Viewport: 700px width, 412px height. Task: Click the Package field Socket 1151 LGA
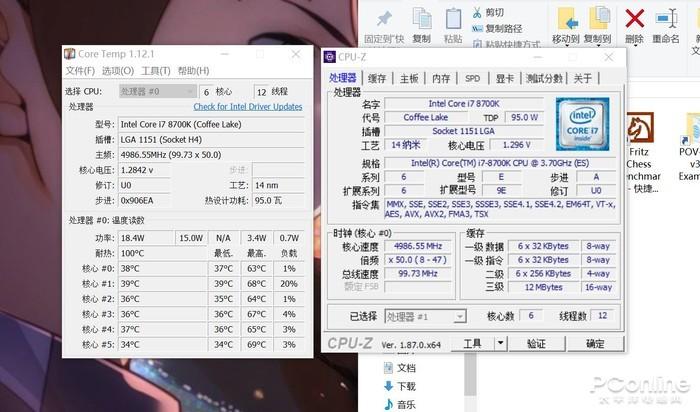coord(464,131)
